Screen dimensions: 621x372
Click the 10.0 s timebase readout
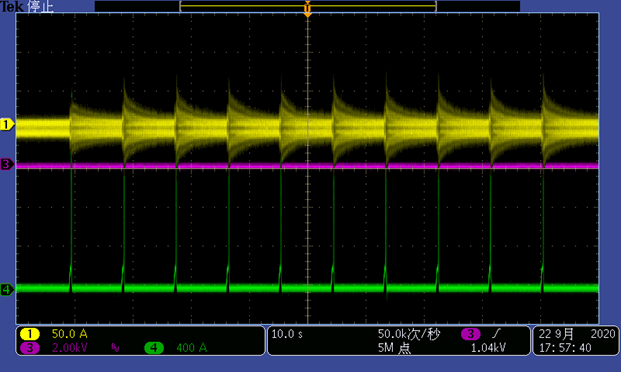click(x=287, y=334)
